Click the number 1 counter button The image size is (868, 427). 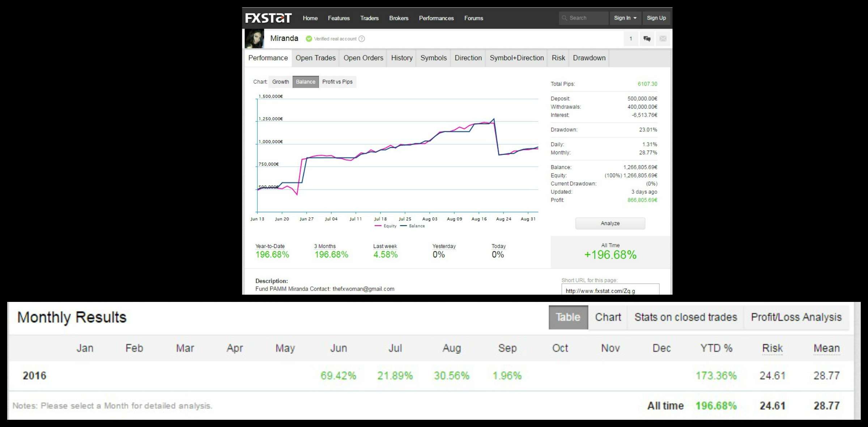631,39
